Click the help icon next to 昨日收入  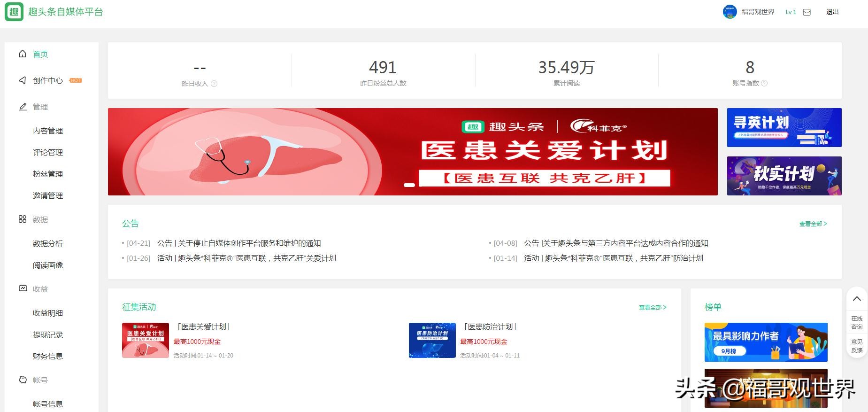214,84
